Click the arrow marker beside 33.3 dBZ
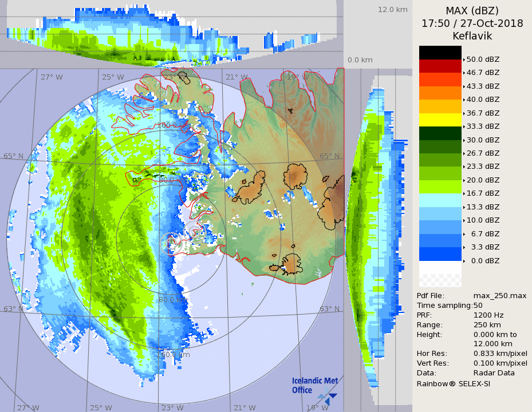The image size is (532, 412). 464,126
